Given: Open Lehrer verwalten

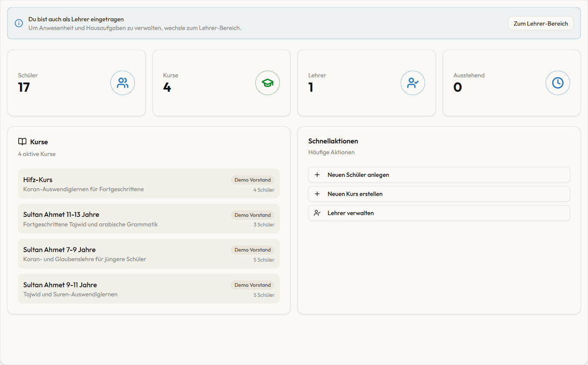Looking at the screenshot, I should point(439,213).
